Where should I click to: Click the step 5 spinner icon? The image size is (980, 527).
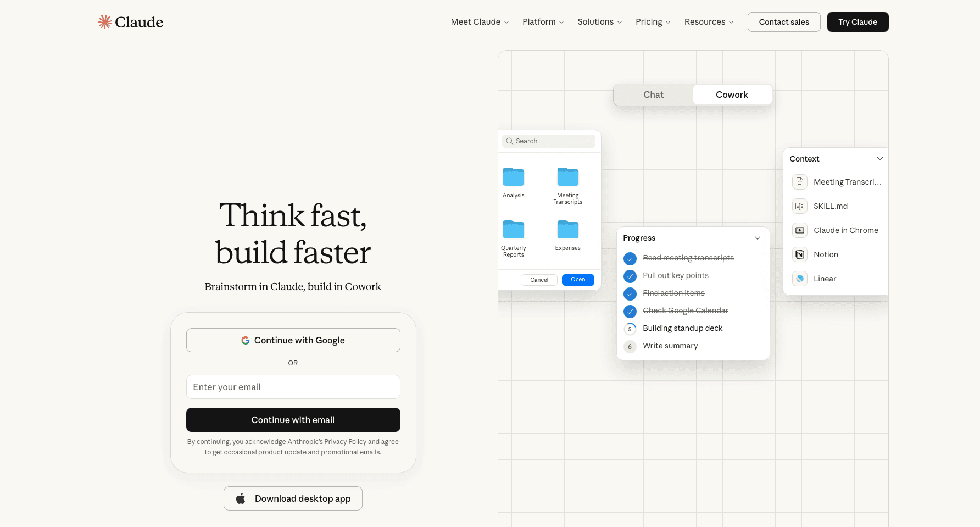click(x=630, y=329)
